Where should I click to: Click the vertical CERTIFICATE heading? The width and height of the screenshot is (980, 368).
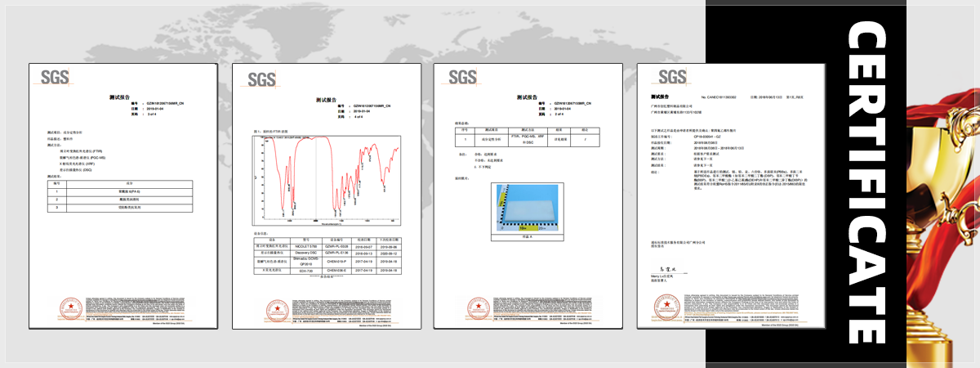866,184
